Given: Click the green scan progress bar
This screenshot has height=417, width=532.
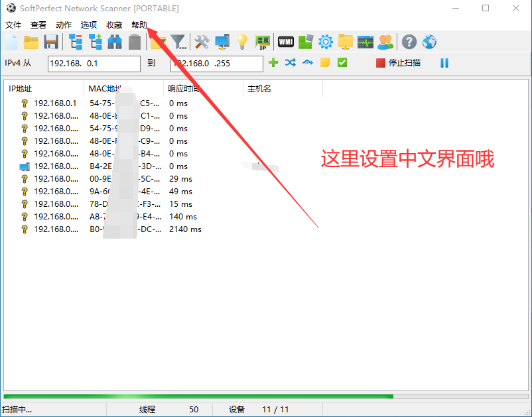Looking at the screenshot, I should 266,396.
